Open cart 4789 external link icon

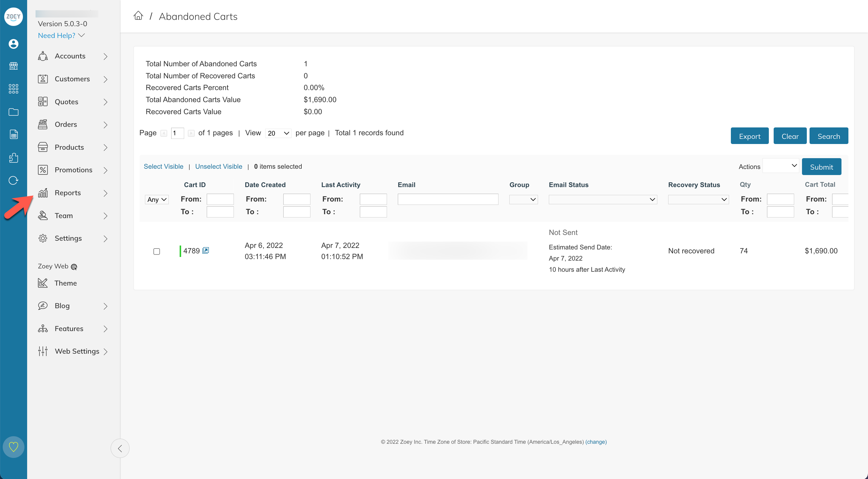[x=206, y=250]
